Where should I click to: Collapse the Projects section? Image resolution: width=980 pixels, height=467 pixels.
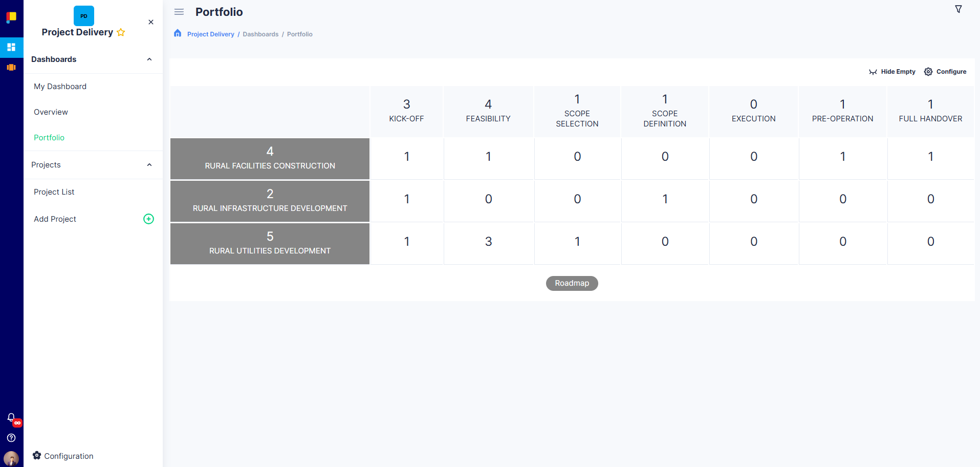[149, 164]
